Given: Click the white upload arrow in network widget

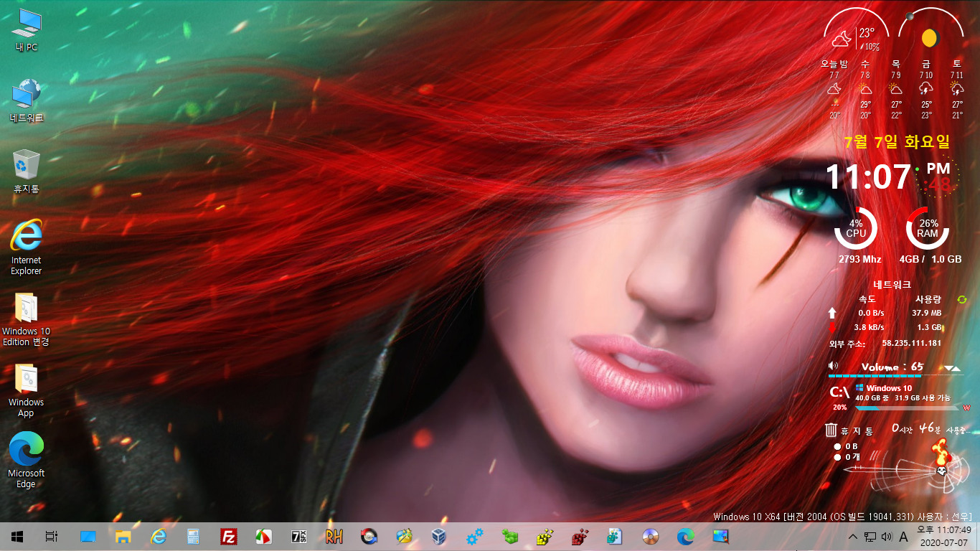Looking at the screenshot, I should [832, 313].
